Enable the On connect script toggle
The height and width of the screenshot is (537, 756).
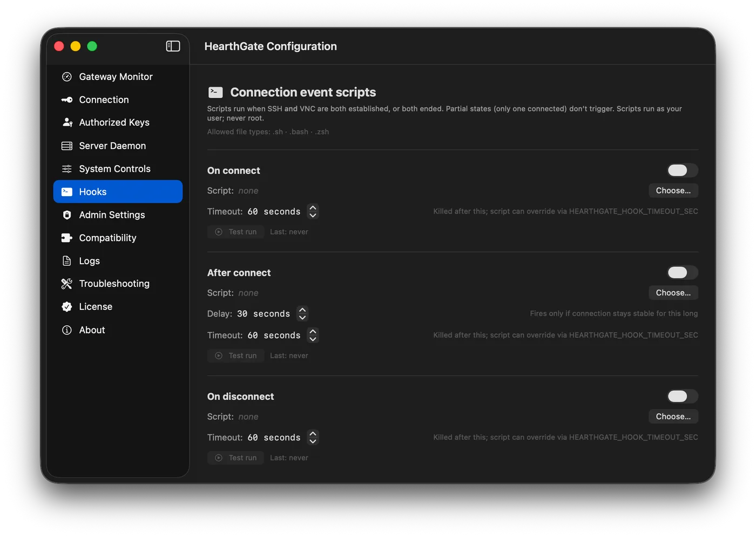[x=682, y=171]
